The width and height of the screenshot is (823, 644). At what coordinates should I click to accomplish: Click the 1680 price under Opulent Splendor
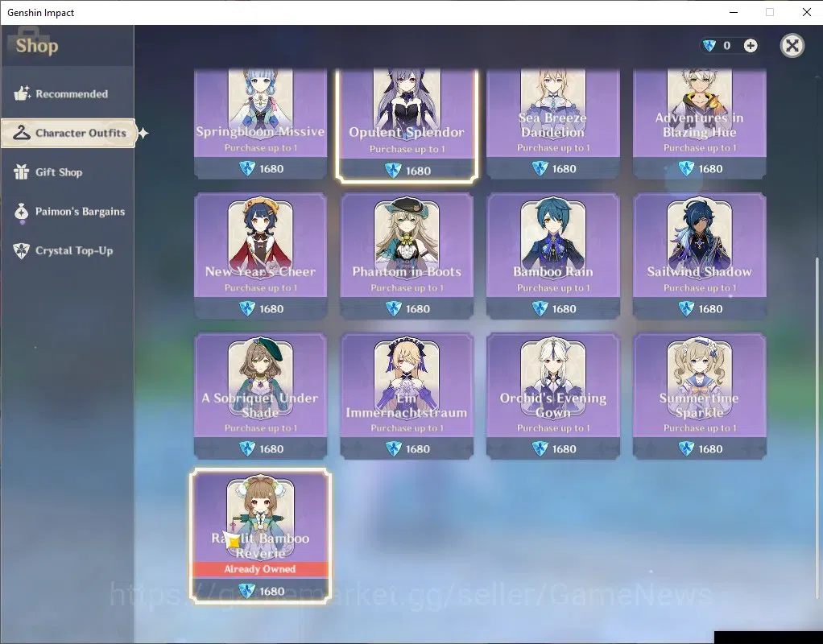tap(418, 171)
